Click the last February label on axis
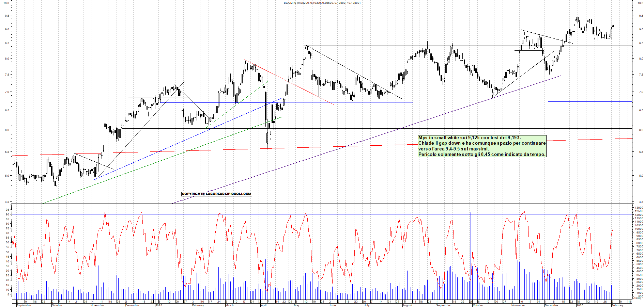Screen dimensions: 644x307 coord(617,305)
